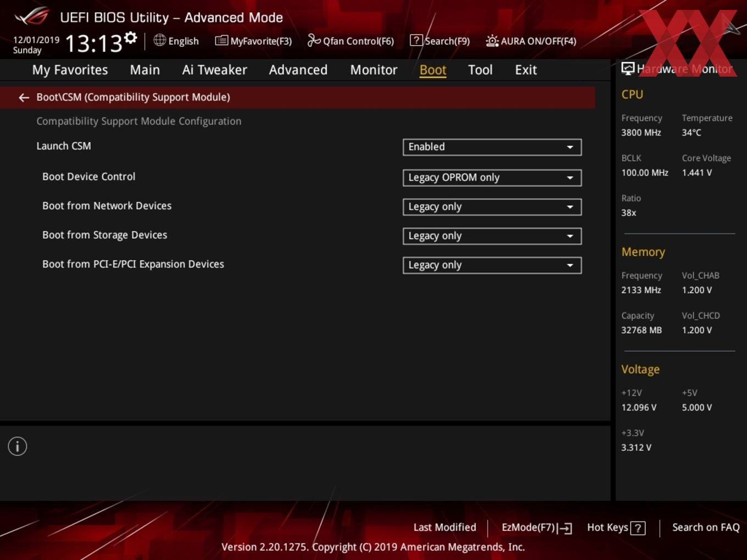This screenshot has width=747, height=560.
Task: Click the EzMode exit arrow icon
Action: [565, 528]
